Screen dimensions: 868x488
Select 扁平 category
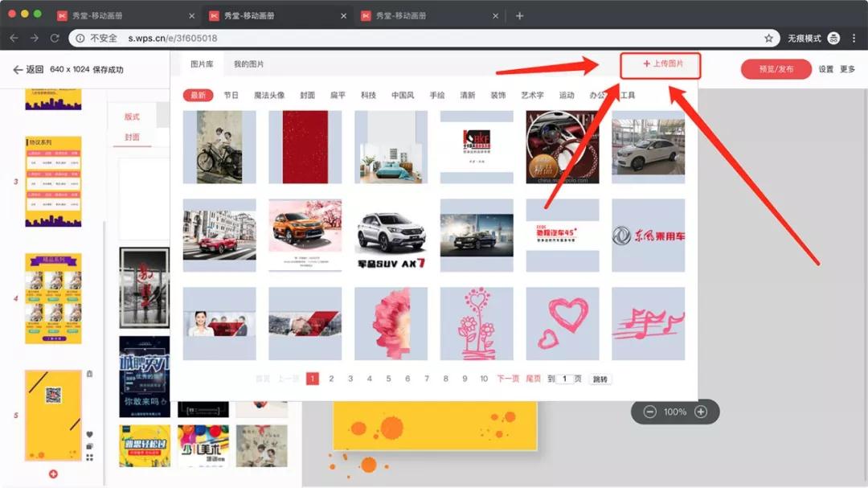[x=338, y=96]
